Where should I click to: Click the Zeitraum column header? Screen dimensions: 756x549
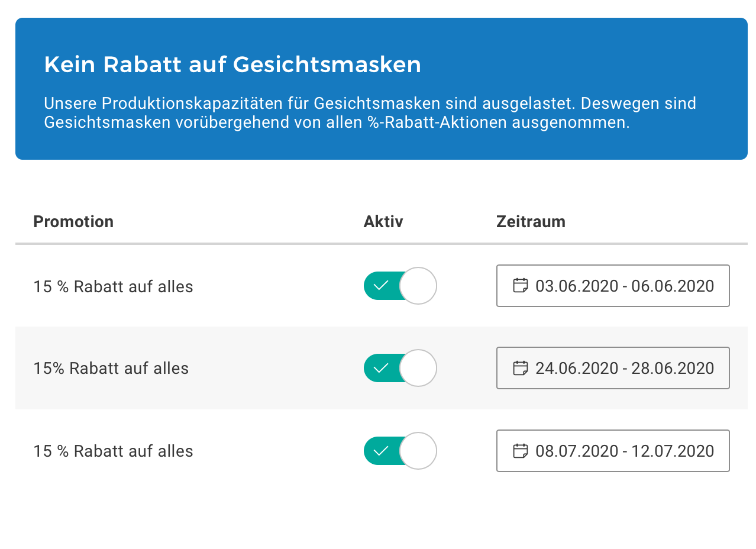click(531, 222)
